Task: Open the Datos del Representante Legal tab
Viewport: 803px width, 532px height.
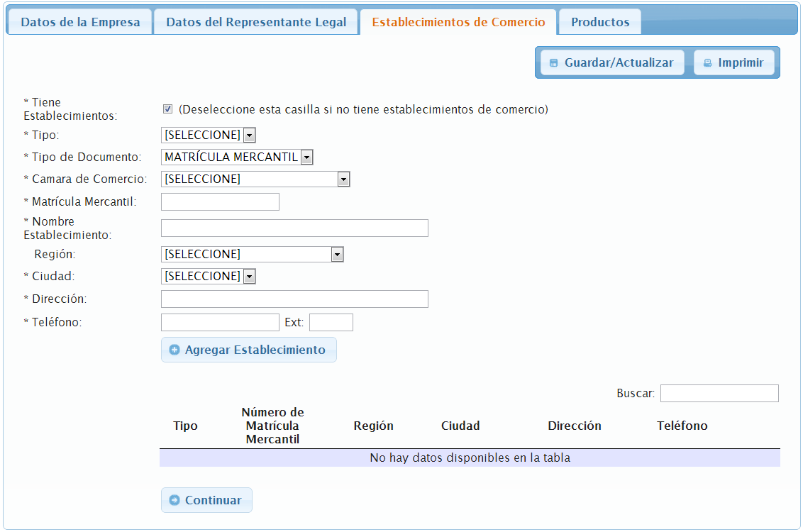Action: coord(256,22)
